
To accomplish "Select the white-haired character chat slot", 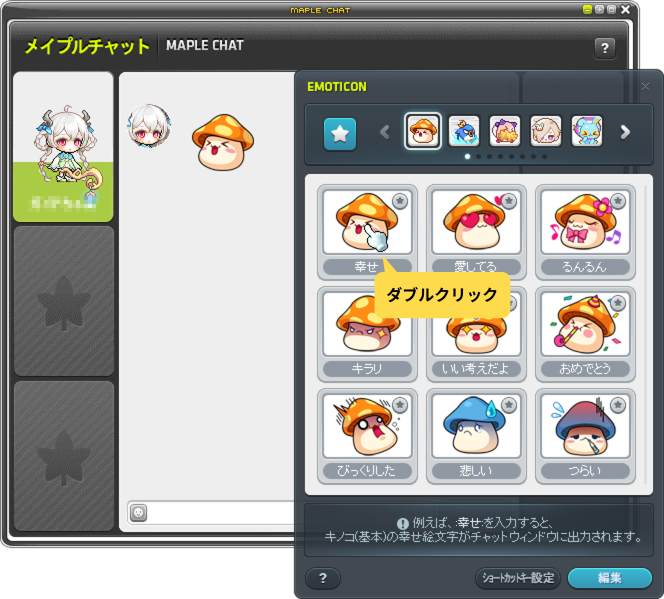I will click(63, 147).
